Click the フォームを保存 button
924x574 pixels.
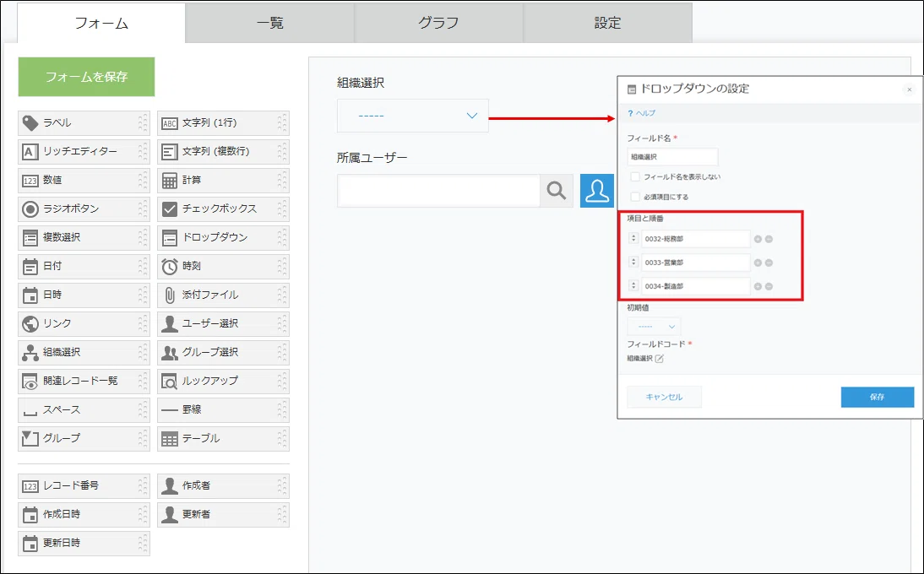(87, 77)
